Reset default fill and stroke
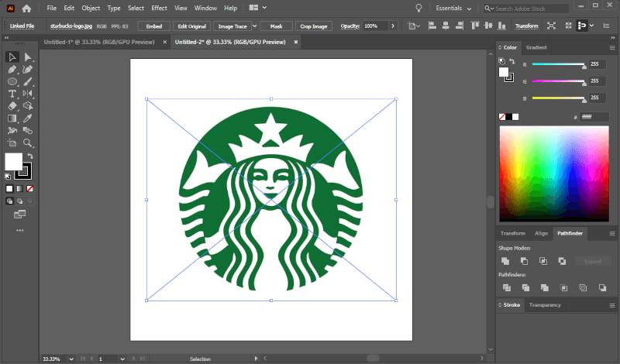 point(8,177)
